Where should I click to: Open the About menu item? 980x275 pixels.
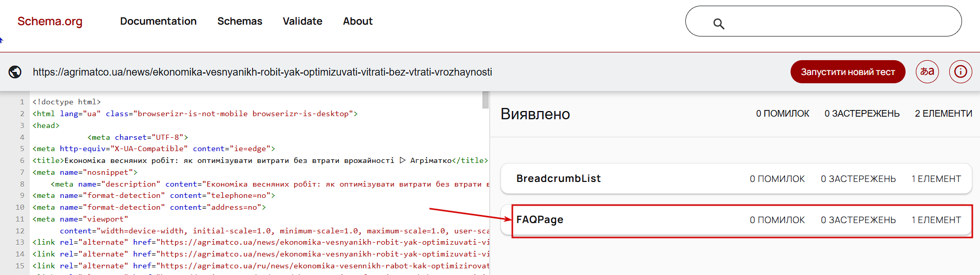358,21
